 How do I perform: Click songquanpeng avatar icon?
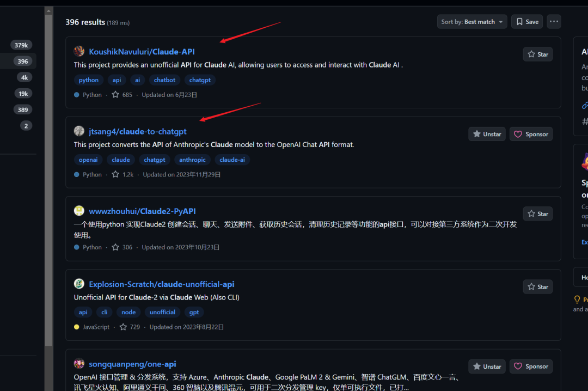click(x=79, y=364)
